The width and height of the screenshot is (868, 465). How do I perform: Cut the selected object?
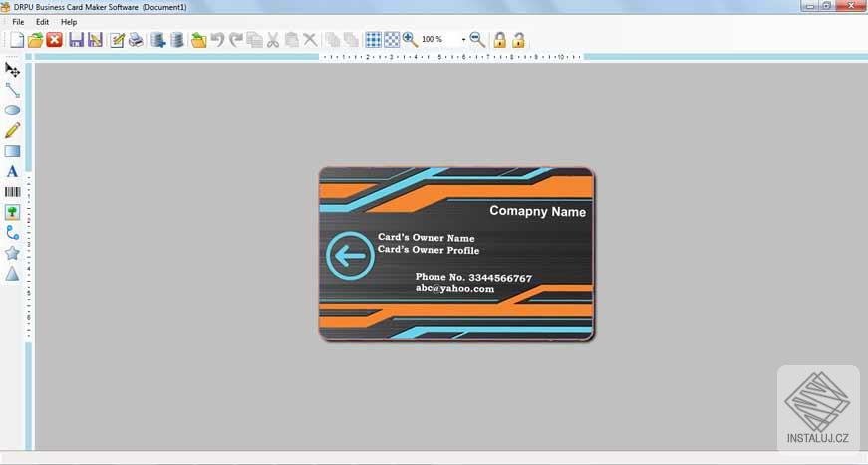(x=273, y=40)
